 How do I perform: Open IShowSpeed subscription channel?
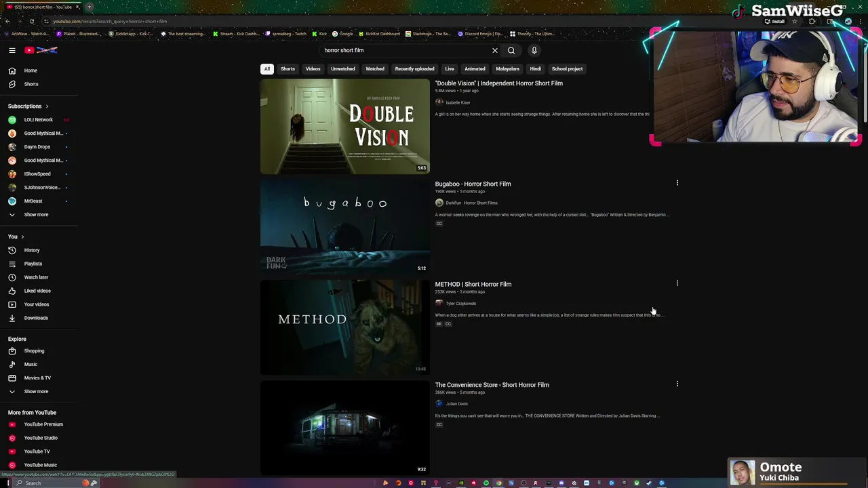pos(39,174)
